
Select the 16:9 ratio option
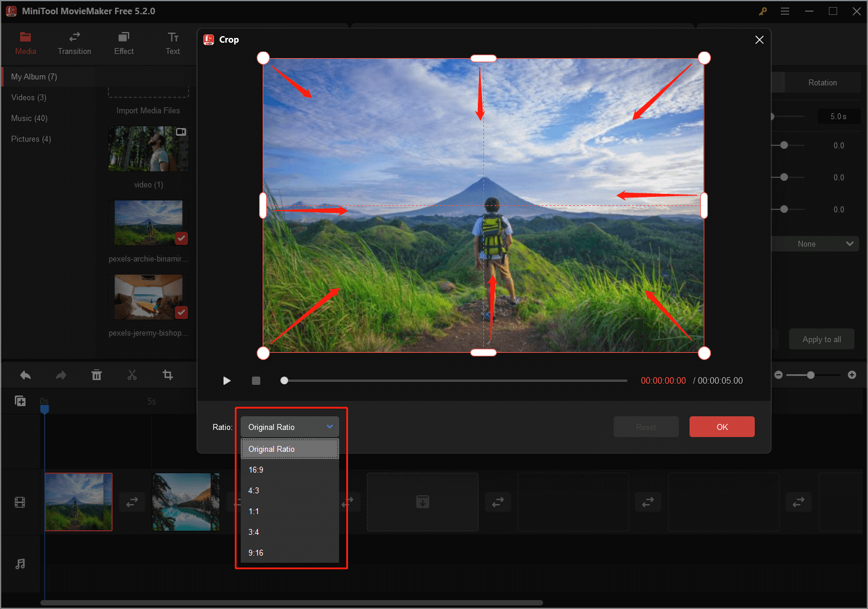pos(256,469)
